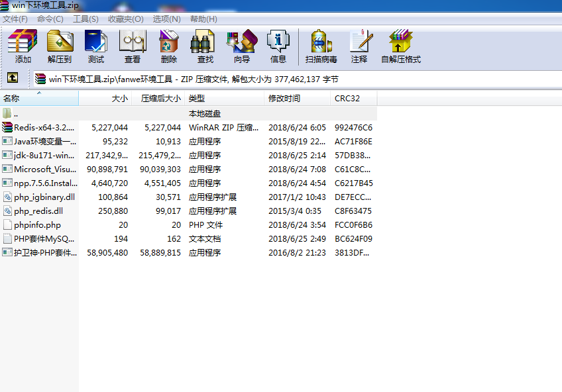The height and width of the screenshot is (392, 562).
Task: Open the 选项(N) menu
Action: click(x=166, y=19)
